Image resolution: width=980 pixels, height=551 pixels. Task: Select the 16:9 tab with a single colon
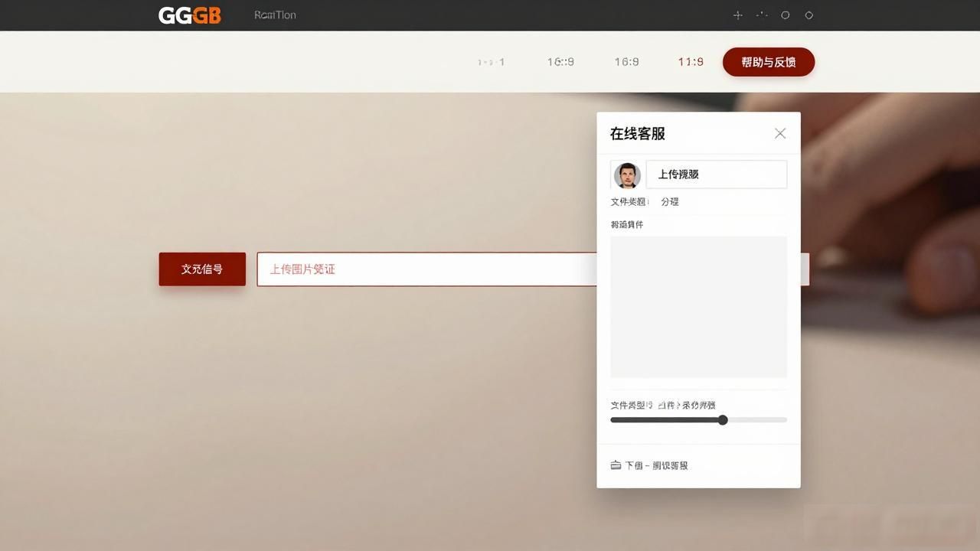tap(626, 62)
